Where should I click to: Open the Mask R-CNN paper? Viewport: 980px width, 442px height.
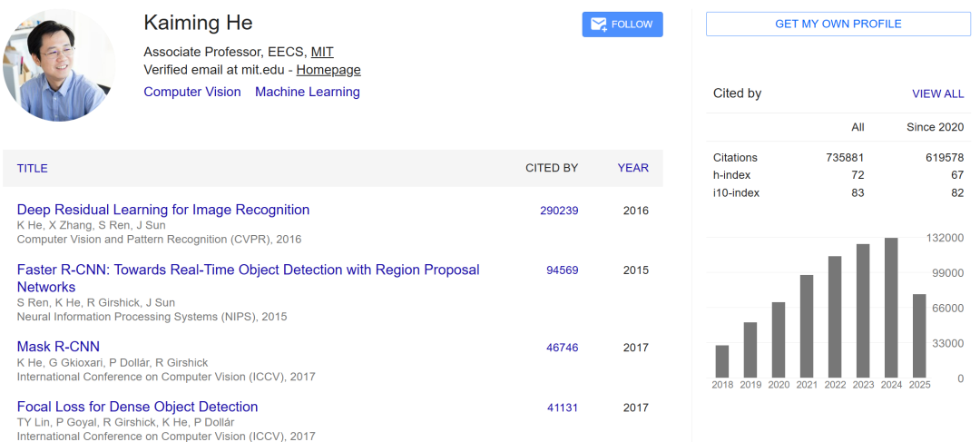point(58,347)
